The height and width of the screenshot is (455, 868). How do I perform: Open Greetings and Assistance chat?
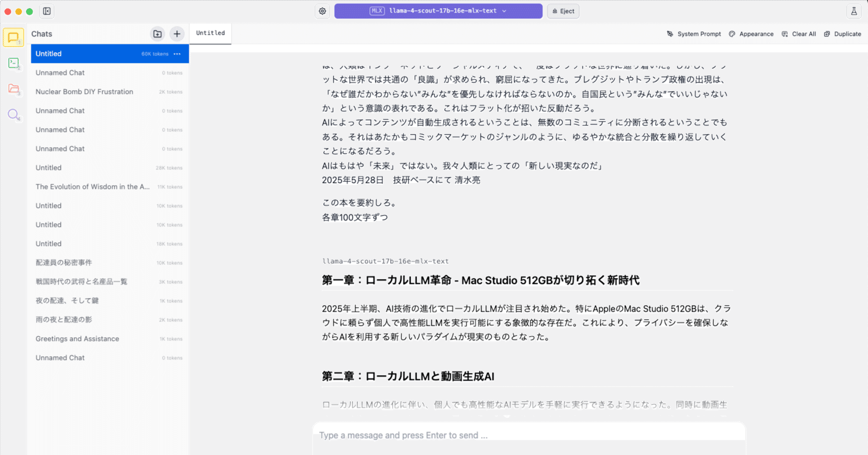tap(109, 339)
